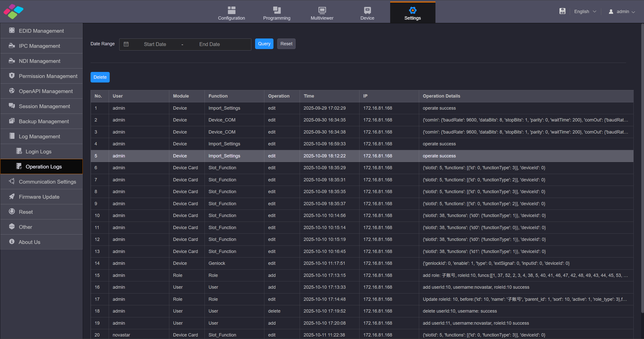The height and width of the screenshot is (339, 644).
Task: Click the Start Date input field
Action: 155,44
